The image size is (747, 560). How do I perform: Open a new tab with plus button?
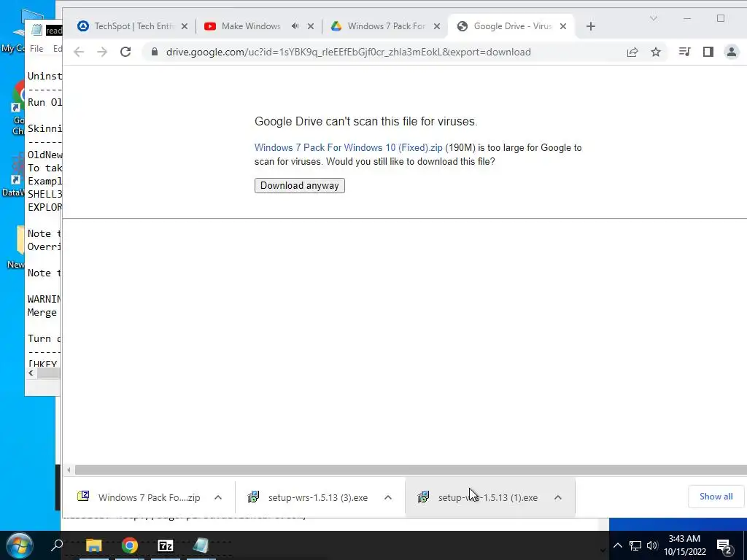point(591,26)
